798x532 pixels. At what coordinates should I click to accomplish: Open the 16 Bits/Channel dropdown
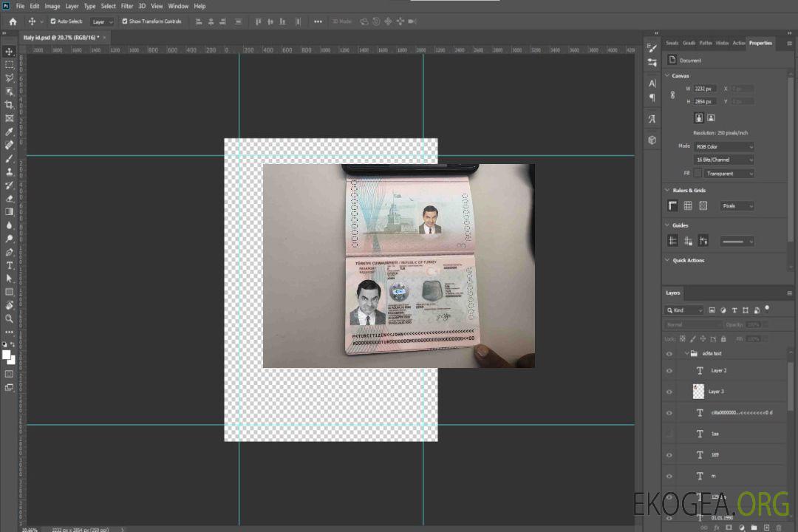pos(723,160)
